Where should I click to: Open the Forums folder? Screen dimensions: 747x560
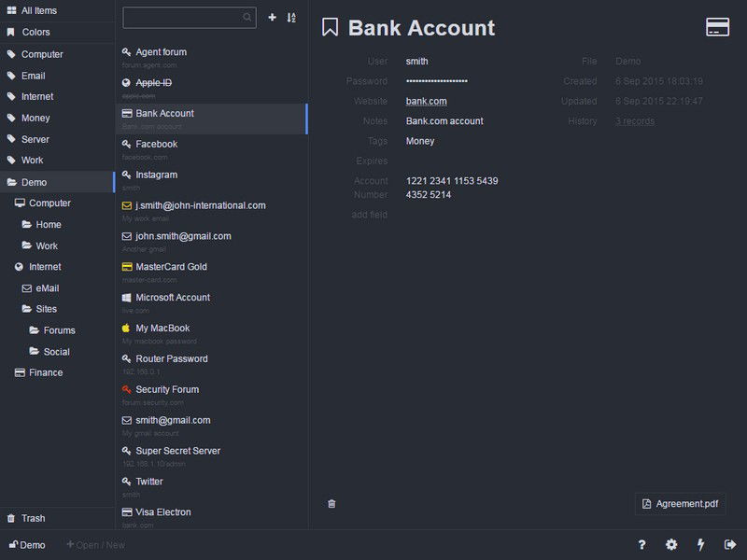57,330
